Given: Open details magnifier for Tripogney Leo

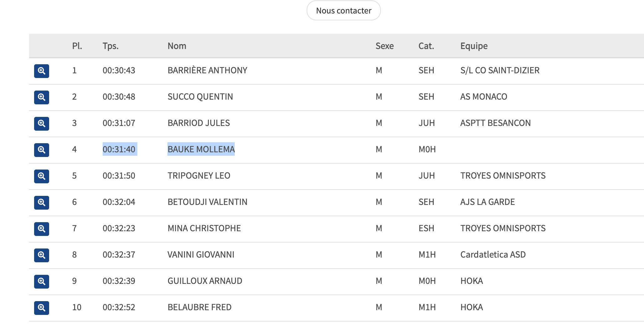Looking at the screenshot, I should [x=42, y=176].
